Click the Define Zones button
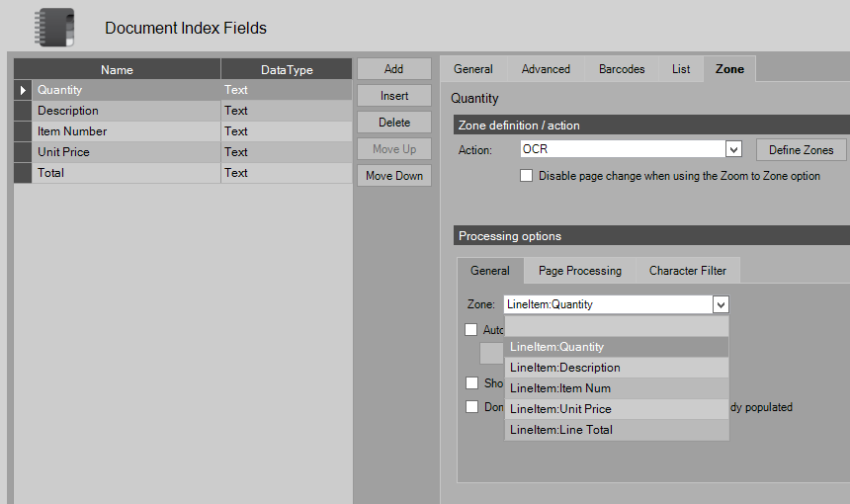This screenshot has width=850, height=504. coord(801,150)
